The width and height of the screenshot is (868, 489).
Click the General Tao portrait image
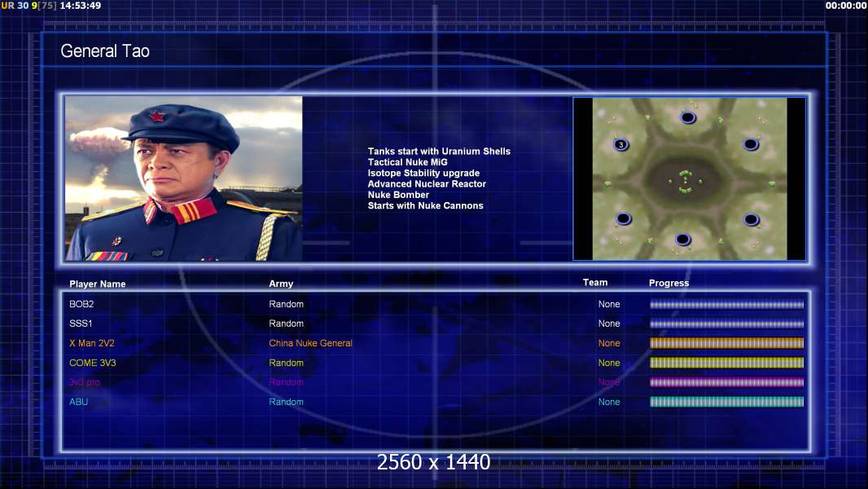183,178
